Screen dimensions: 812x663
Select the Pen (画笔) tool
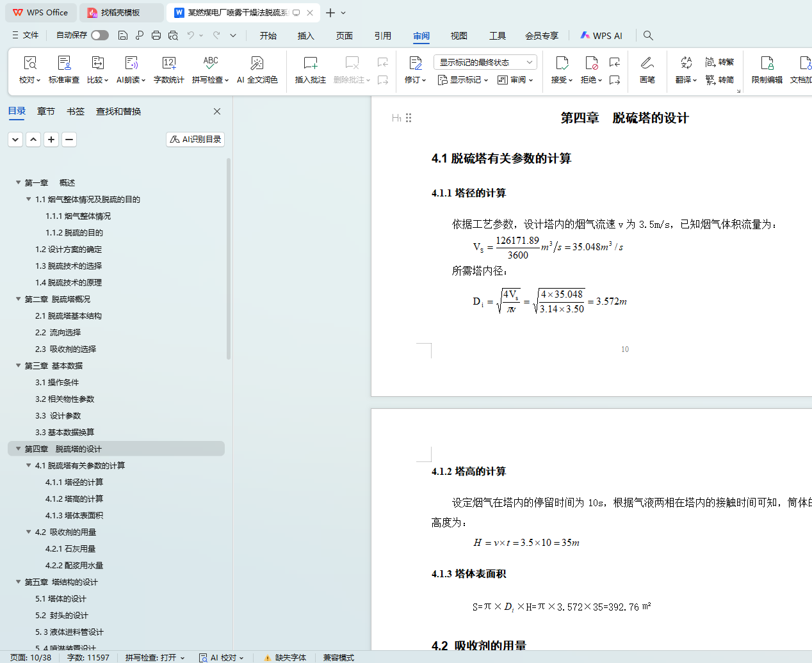(647, 63)
